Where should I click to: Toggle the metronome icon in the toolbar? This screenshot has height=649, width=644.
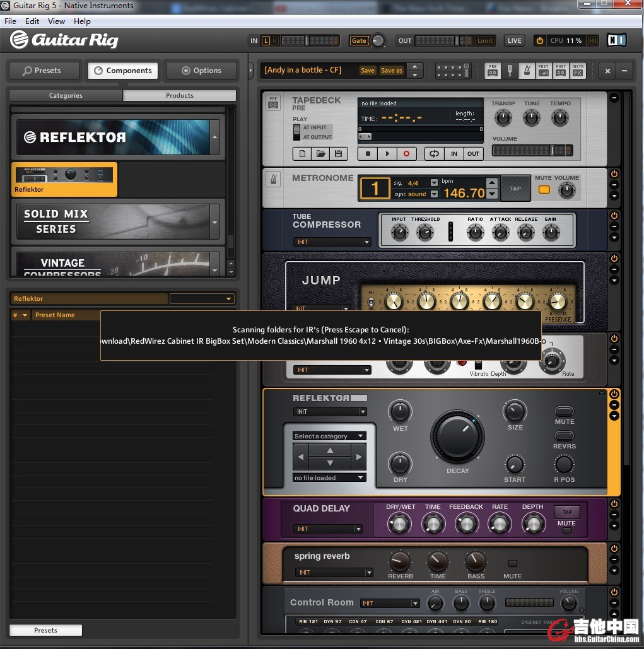(526, 71)
